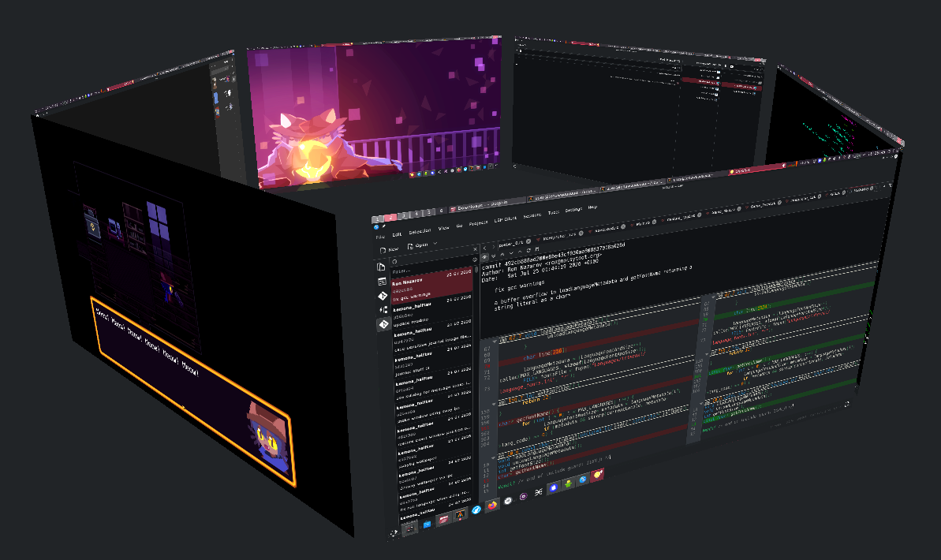Open the LSP Client menu
The width and height of the screenshot is (941, 560).
point(506,220)
